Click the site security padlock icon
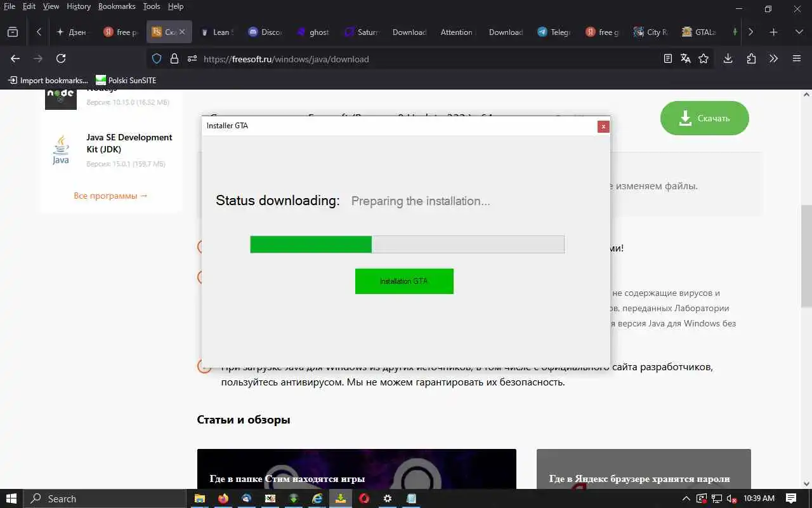This screenshot has width=812, height=508. tap(174, 58)
